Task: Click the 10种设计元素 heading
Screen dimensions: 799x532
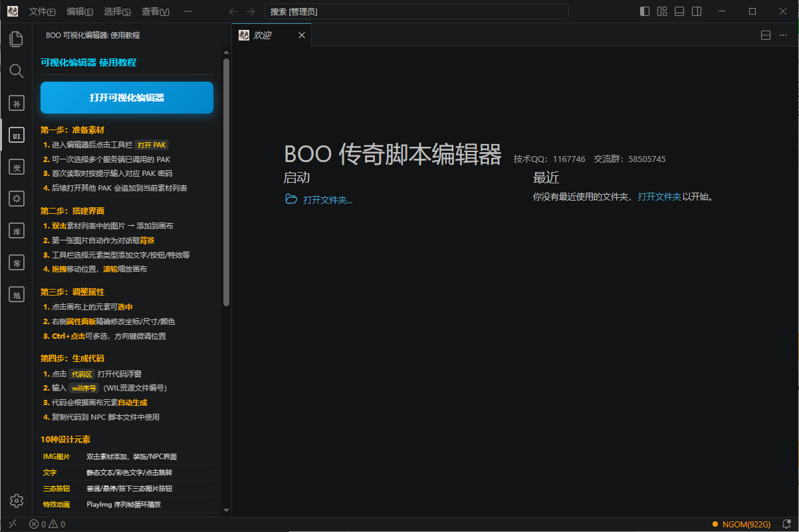Action: (66, 439)
